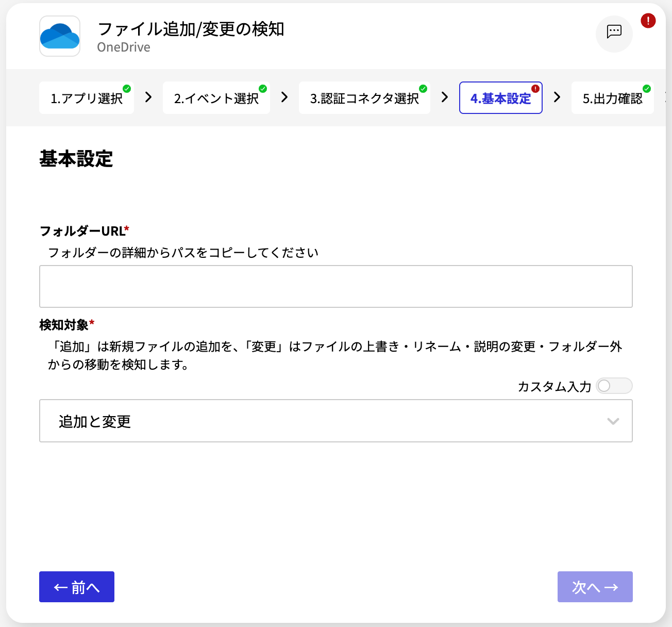
Task: Open the chat comment bubble icon
Action: (614, 34)
